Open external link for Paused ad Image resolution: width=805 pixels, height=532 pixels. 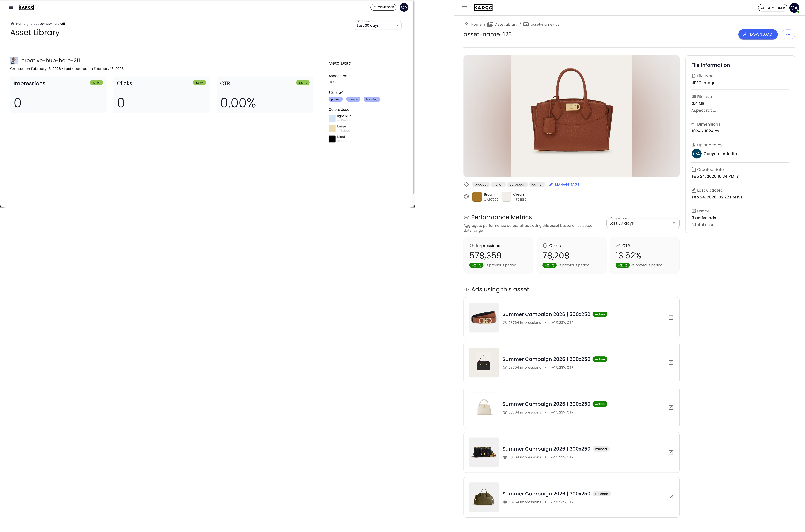tap(671, 452)
